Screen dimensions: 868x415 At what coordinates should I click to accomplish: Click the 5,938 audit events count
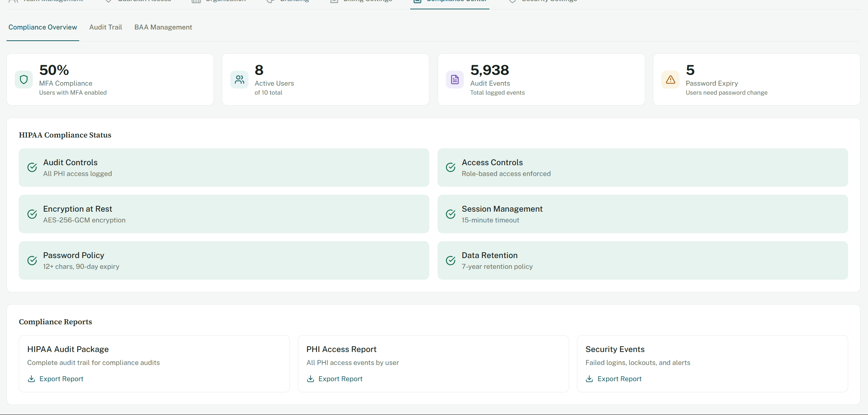coord(489,70)
